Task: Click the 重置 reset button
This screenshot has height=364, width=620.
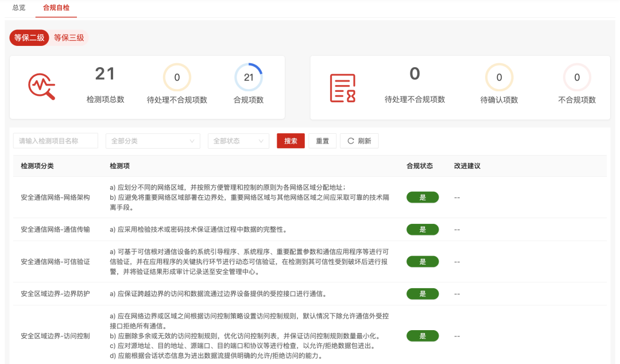Action: click(x=322, y=141)
